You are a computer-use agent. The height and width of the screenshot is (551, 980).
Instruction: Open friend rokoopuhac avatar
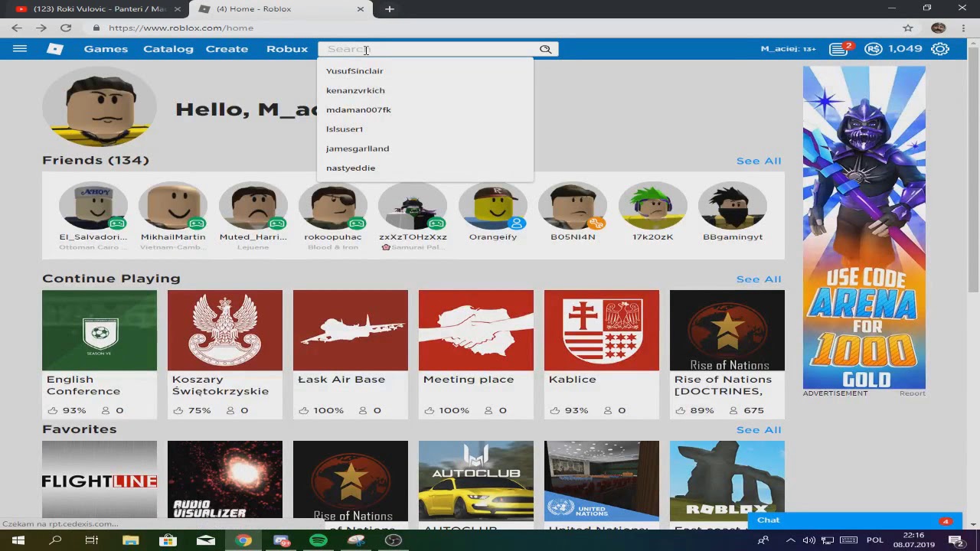pyautogui.click(x=333, y=206)
